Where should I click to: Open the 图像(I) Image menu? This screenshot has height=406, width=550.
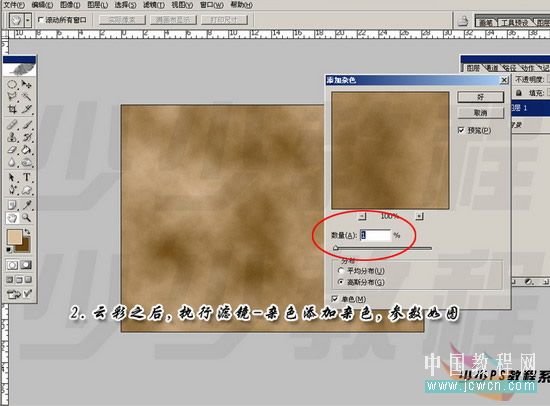click(x=70, y=5)
